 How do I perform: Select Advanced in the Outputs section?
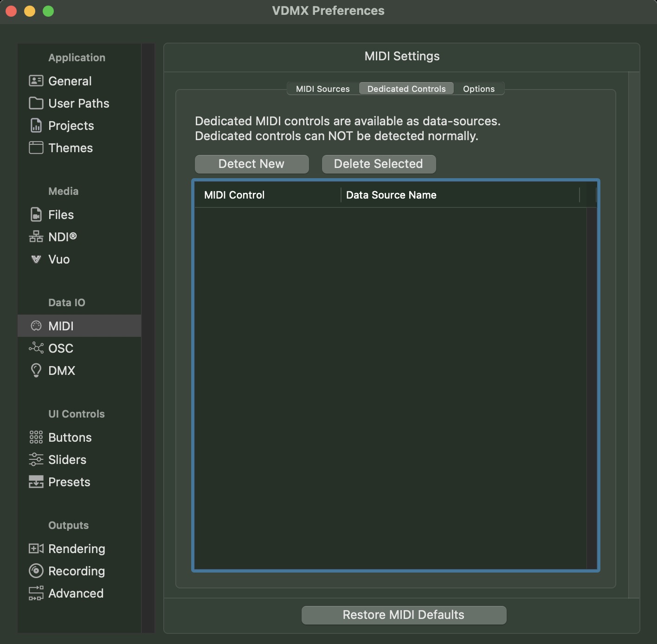[76, 593]
